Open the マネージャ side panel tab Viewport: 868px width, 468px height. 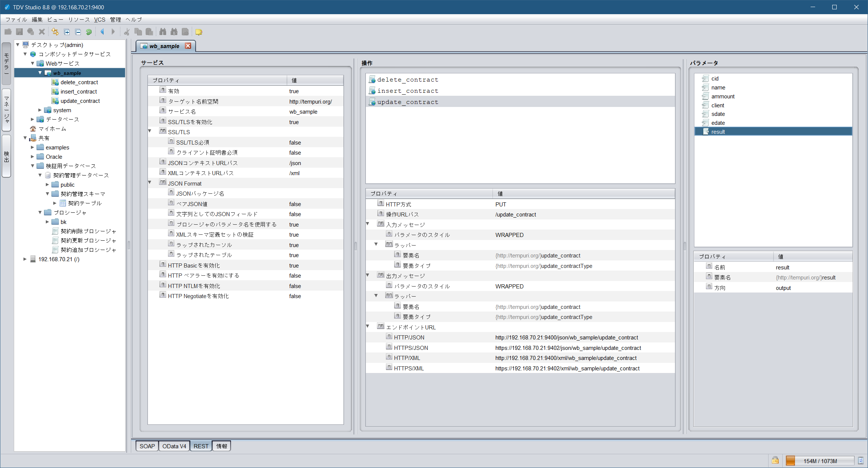point(6,110)
